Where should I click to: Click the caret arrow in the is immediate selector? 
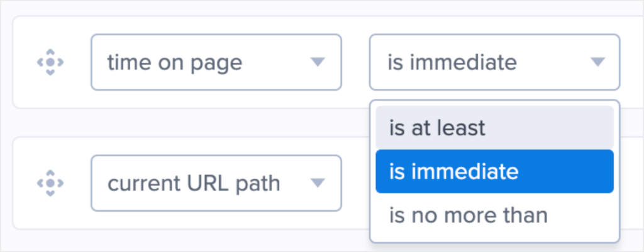pyautogui.click(x=597, y=62)
